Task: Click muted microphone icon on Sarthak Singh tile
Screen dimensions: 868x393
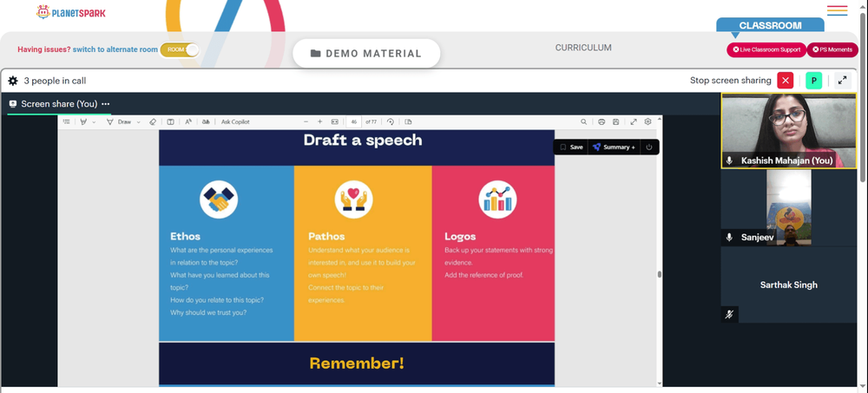Action: [x=730, y=314]
